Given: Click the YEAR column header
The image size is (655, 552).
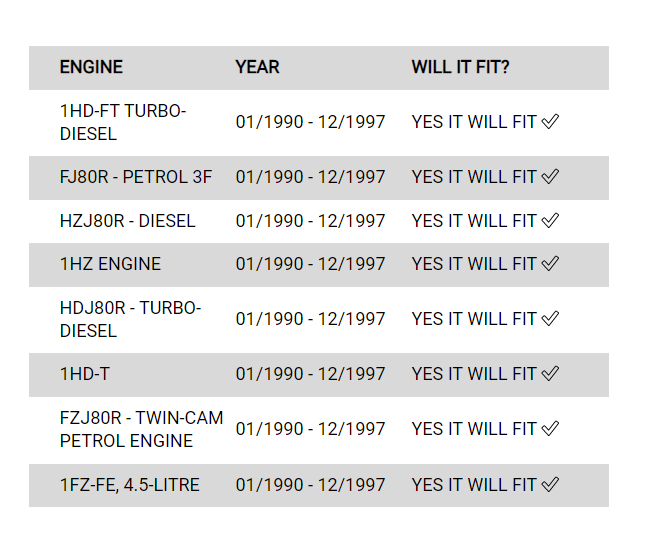Looking at the screenshot, I should click(x=257, y=67).
